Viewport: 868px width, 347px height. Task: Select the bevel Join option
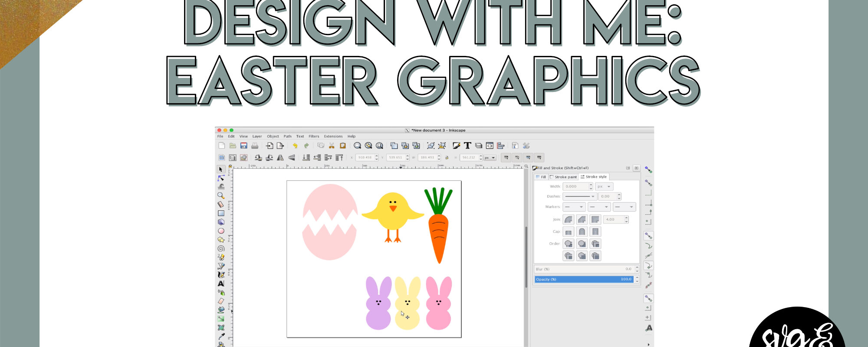[x=582, y=219]
